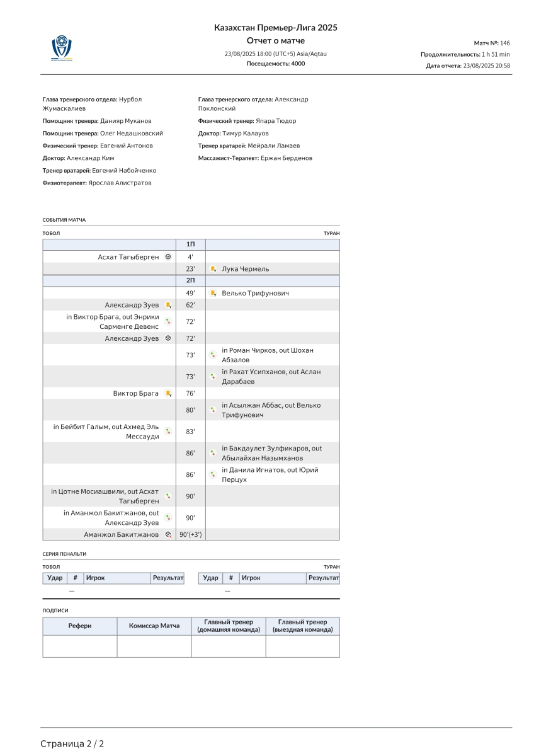This screenshot has height=756, width=534.
Task: Click substitution icon for Цотне Мосиашвили entering
Action: tap(168, 496)
